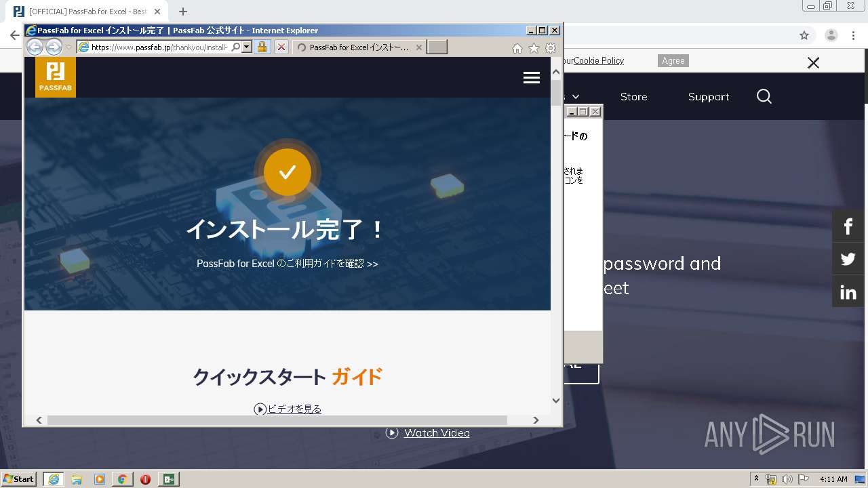Open Internet Explorer tools gear
The height and width of the screenshot is (488, 868).
551,48
